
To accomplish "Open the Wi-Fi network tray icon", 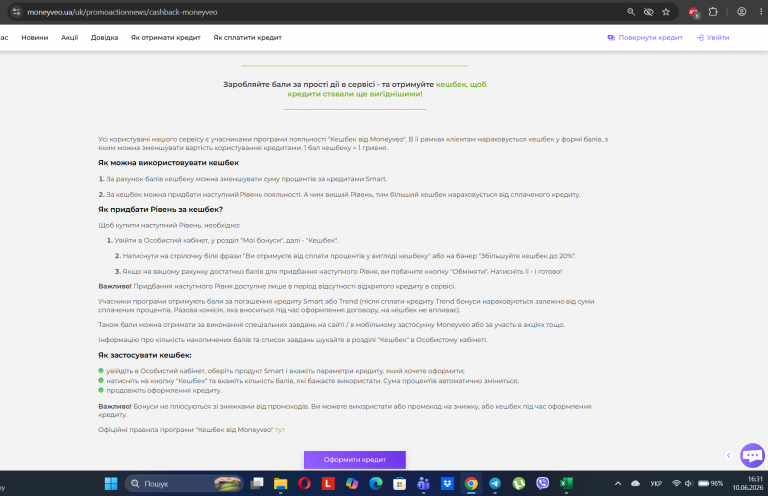I will (676, 484).
